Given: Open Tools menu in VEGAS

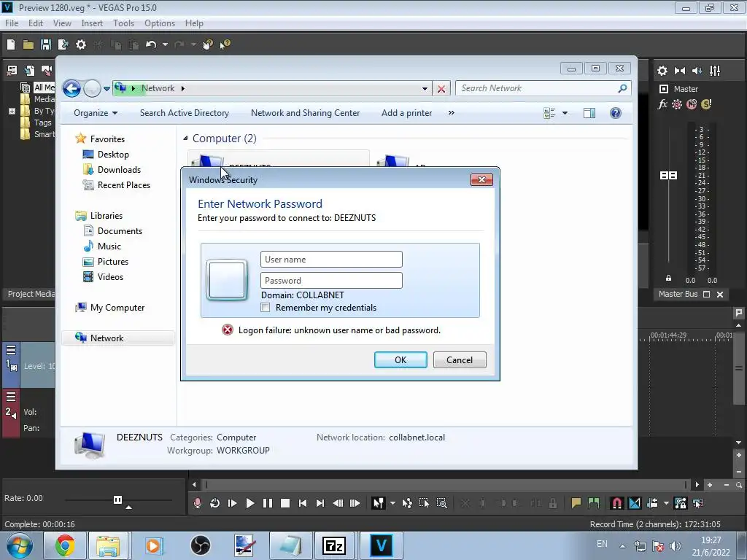Looking at the screenshot, I should (123, 23).
